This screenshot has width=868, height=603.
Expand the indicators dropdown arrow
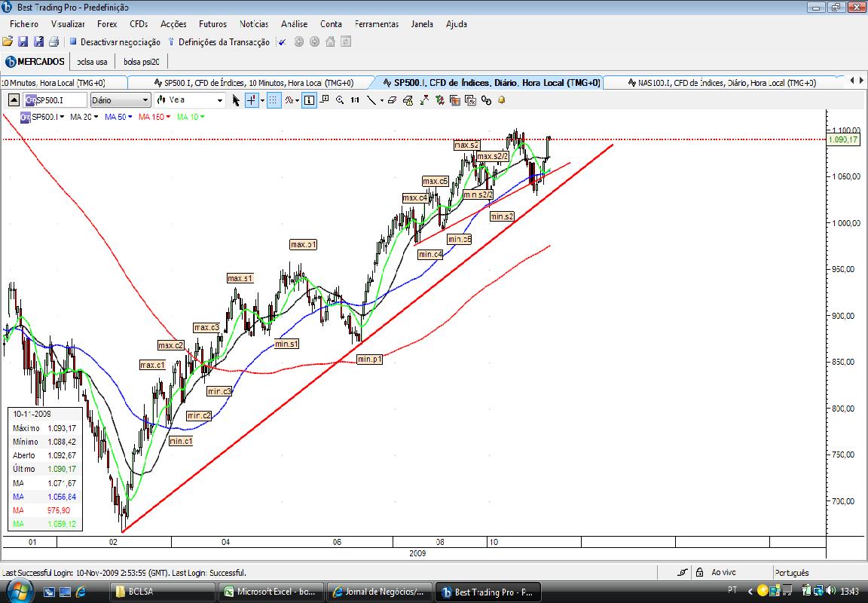(298, 100)
